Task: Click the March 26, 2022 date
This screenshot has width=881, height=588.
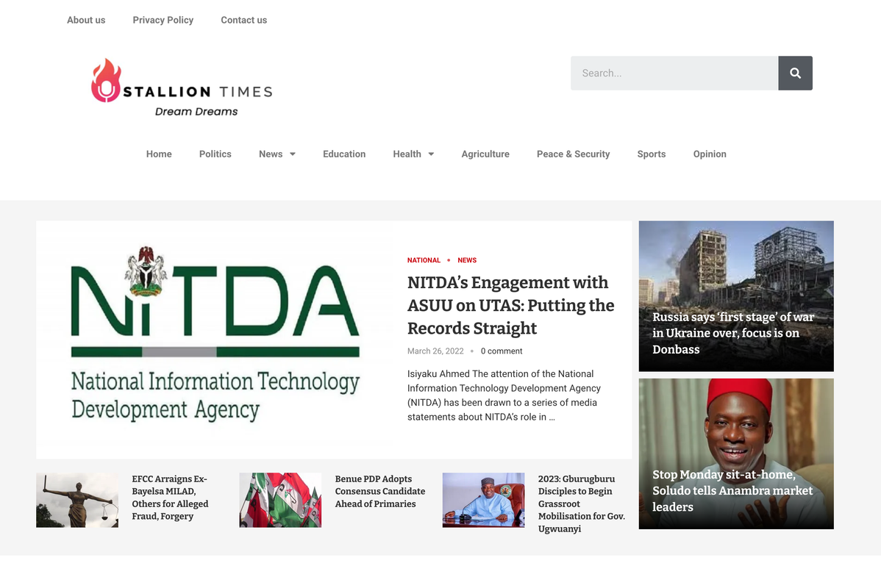Action: [435, 351]
